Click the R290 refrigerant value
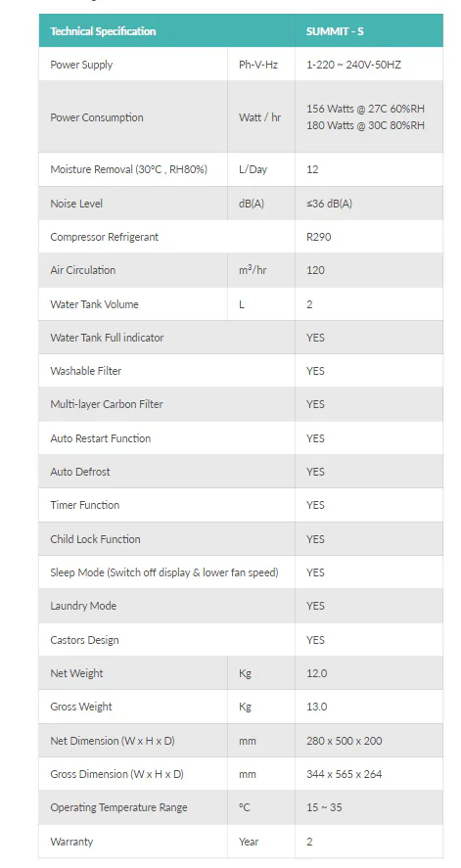The width and height of the screenshot is (461, 868). [x=318, y=237]
